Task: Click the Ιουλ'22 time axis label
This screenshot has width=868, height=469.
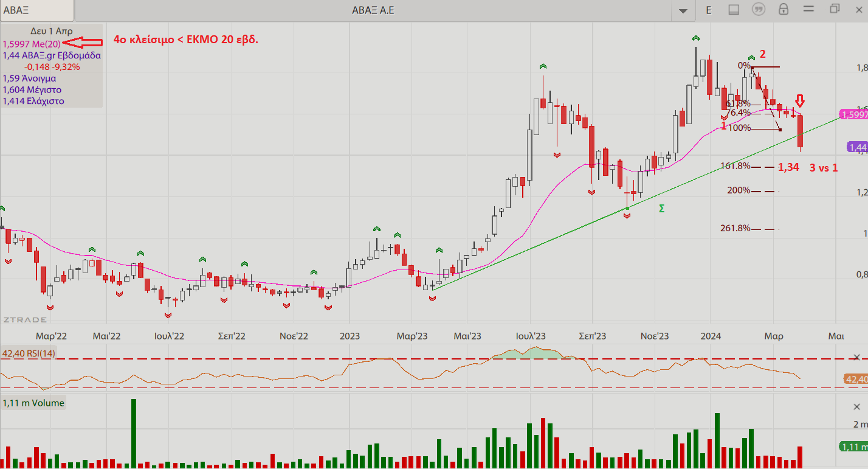Action: click(x=170, y=336)
